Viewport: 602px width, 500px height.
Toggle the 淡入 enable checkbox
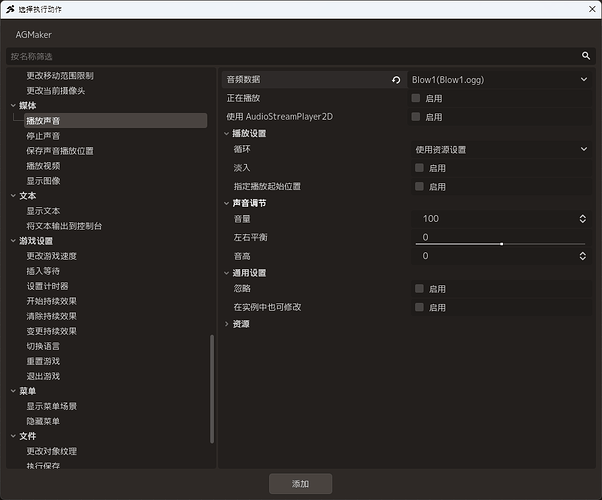(x=419, y=168)
